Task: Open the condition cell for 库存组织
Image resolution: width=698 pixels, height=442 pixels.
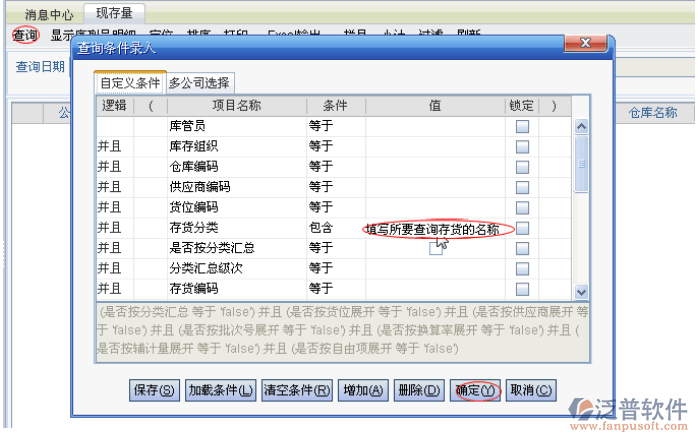Action: pos(335,147)
